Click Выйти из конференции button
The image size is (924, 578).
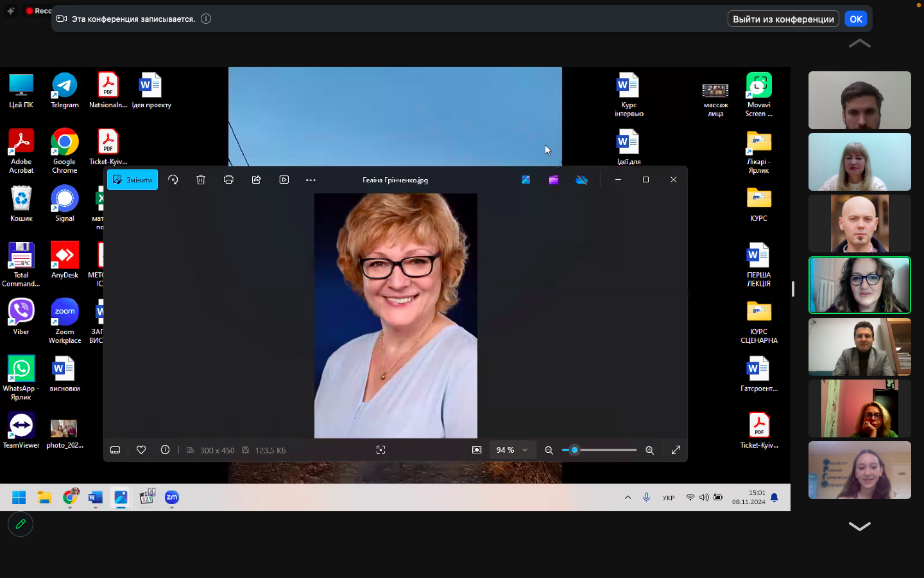(783, 19)
